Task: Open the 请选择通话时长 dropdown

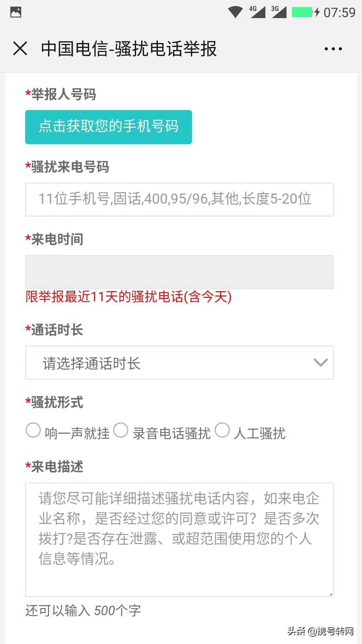Action: [180, 363]
